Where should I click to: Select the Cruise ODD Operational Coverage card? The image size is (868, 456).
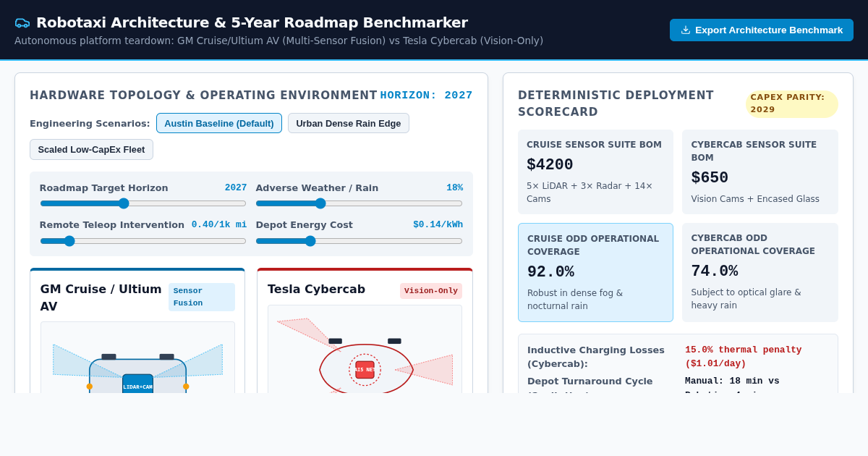[595, 272]
